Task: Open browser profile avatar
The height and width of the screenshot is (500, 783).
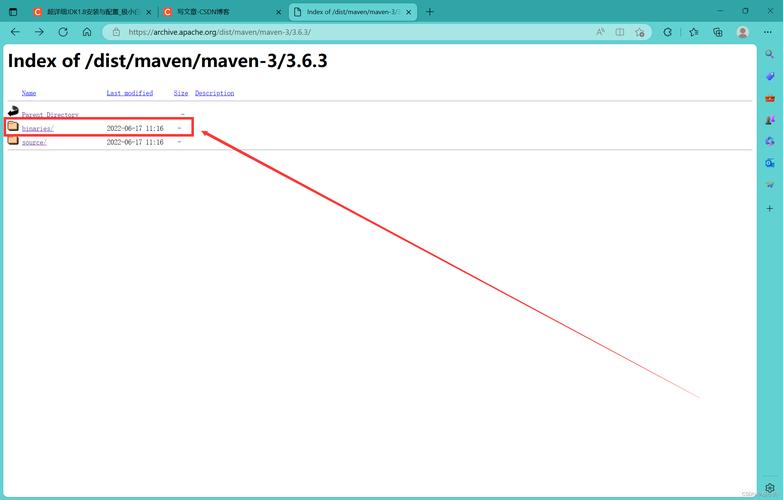Action: [x=742, y=32]
